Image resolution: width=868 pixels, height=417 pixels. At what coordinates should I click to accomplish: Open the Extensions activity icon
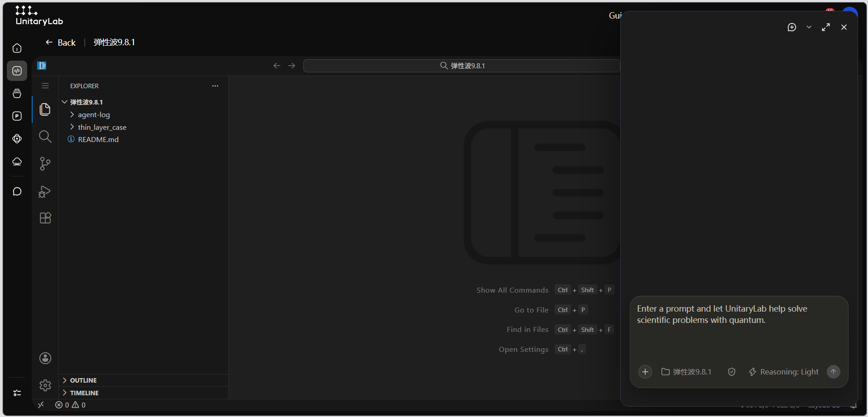pos(45,218)
